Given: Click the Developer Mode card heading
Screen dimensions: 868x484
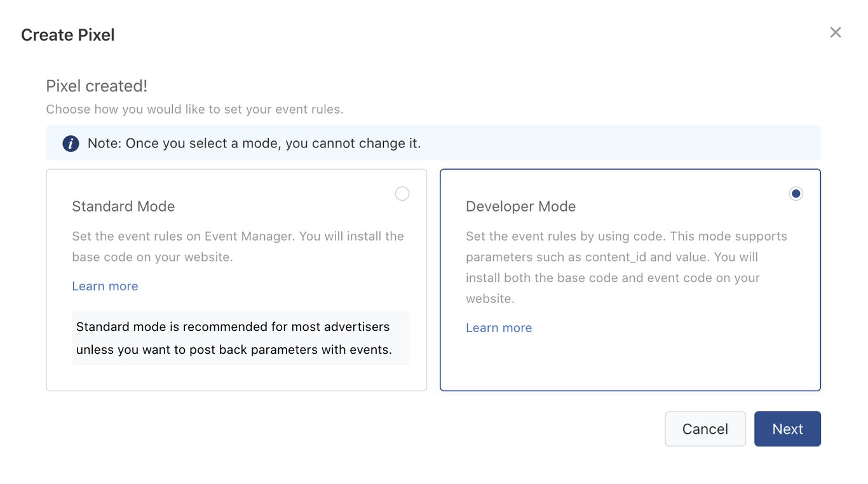Looking at the screenshot, I should tap(520, 206).
